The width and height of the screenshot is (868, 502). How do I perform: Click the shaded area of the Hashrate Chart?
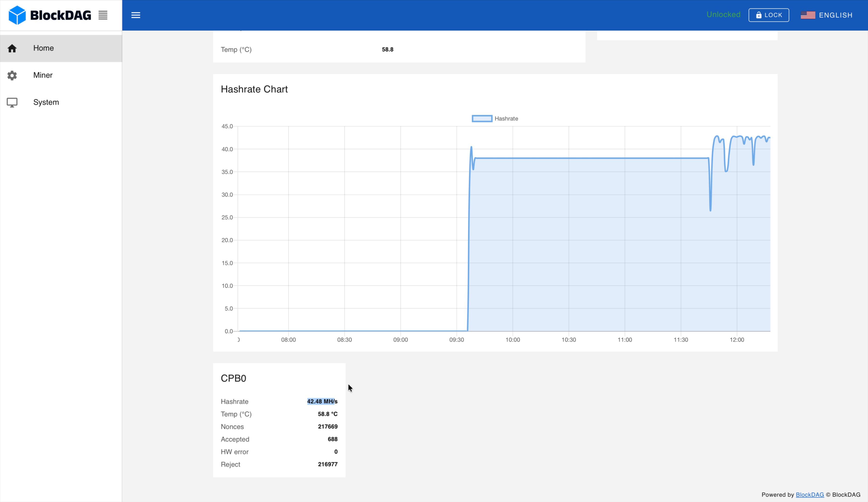point(586,241)
